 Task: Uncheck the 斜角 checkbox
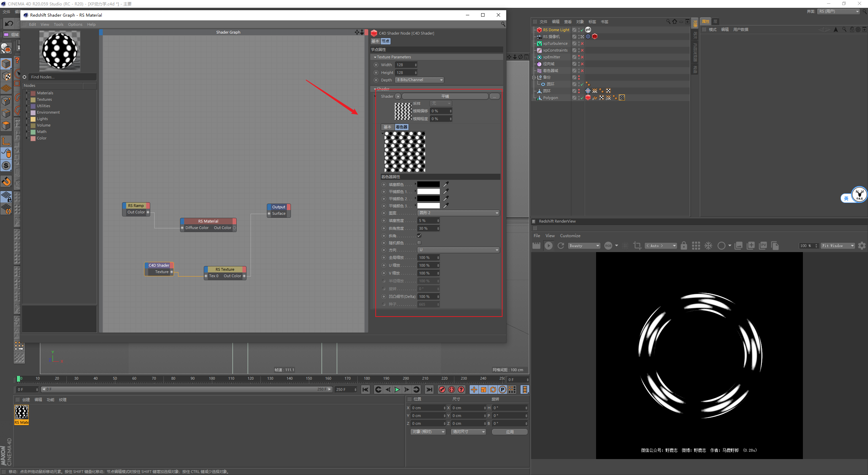[419, 235]
